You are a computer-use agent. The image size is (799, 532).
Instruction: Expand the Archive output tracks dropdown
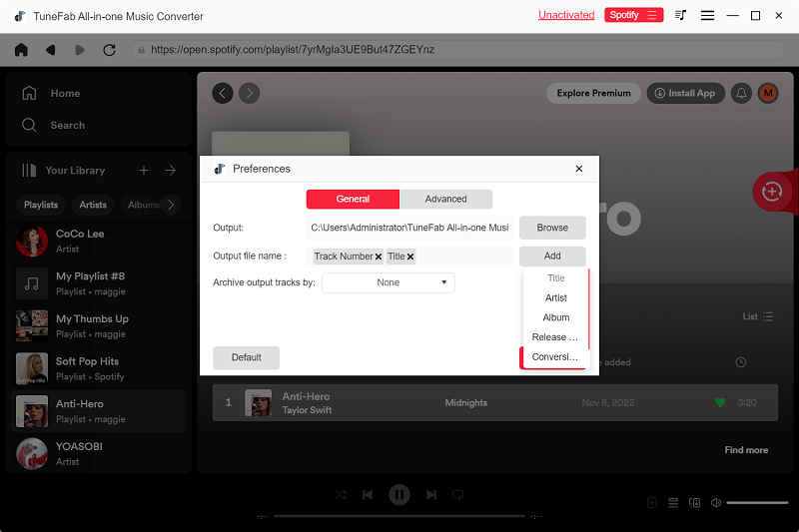(x=389, y=282)
